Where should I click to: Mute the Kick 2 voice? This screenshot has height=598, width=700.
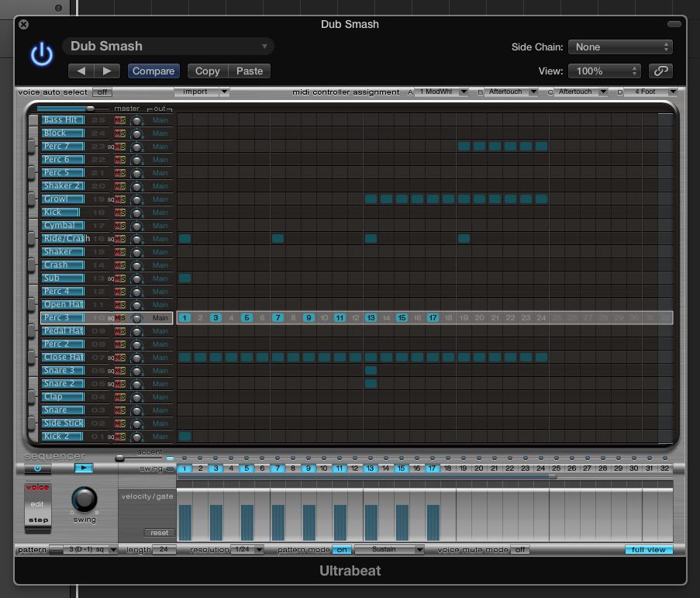[117, 437]
